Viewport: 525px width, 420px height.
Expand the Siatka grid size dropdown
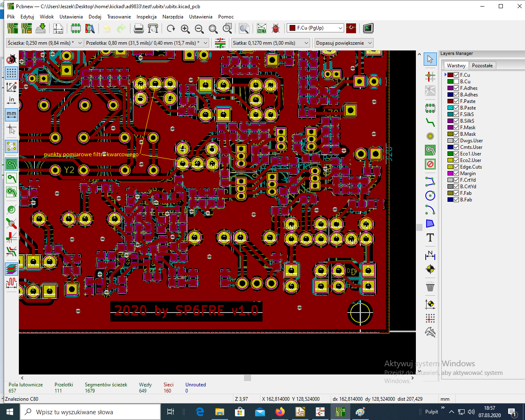pos(306,43)
